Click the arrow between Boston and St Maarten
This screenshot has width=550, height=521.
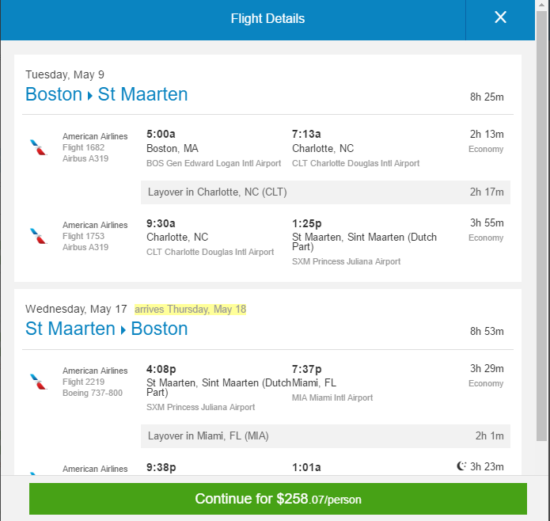click(90, 96)
